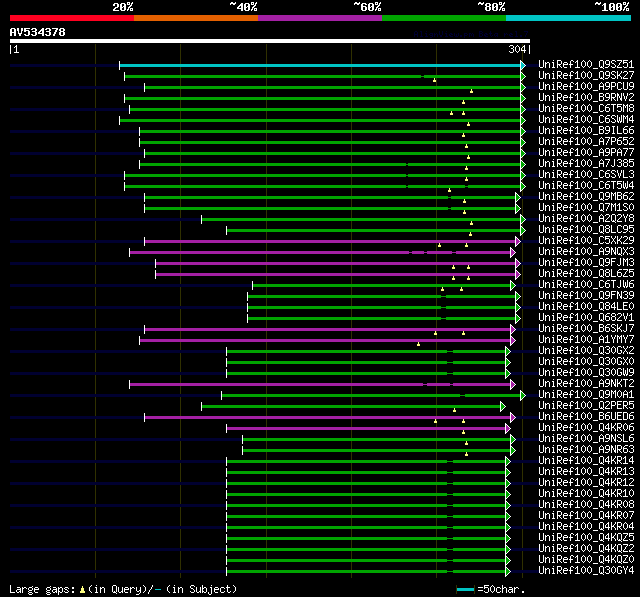The height and width of the screenshot is (597, 640).
Task: Click the cyan alignment bar for Q9SZ51
Action: [320, 65]
